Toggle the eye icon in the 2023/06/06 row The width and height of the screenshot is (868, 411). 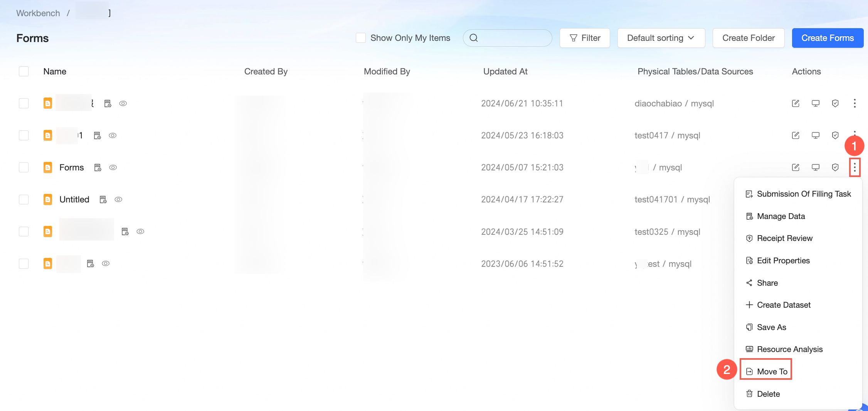(106, 263)
